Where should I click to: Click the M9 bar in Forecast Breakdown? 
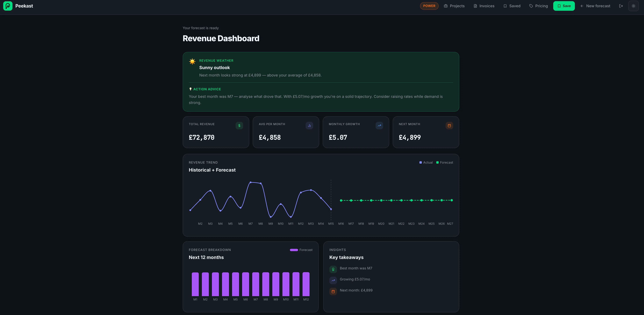click(276, 284)
